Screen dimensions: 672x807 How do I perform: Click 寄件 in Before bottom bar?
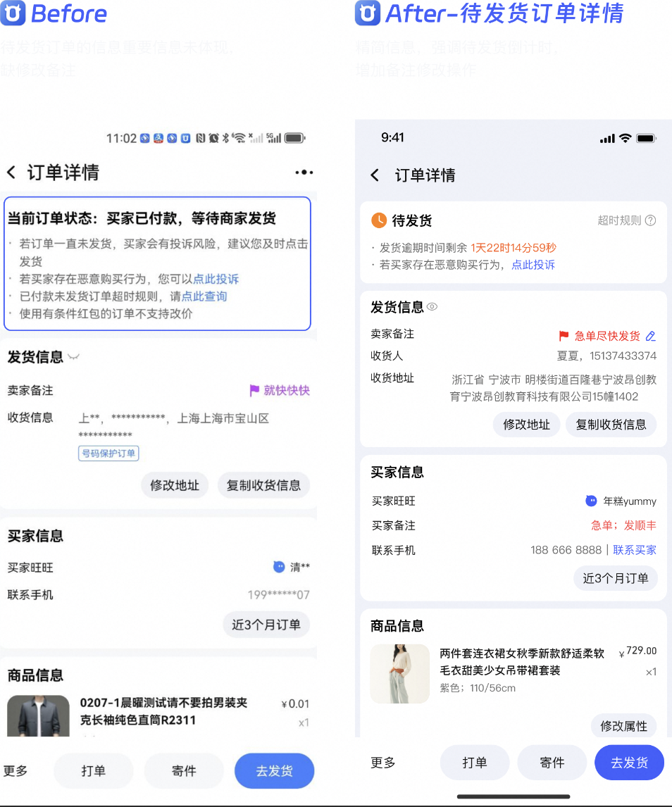[184, 771]
